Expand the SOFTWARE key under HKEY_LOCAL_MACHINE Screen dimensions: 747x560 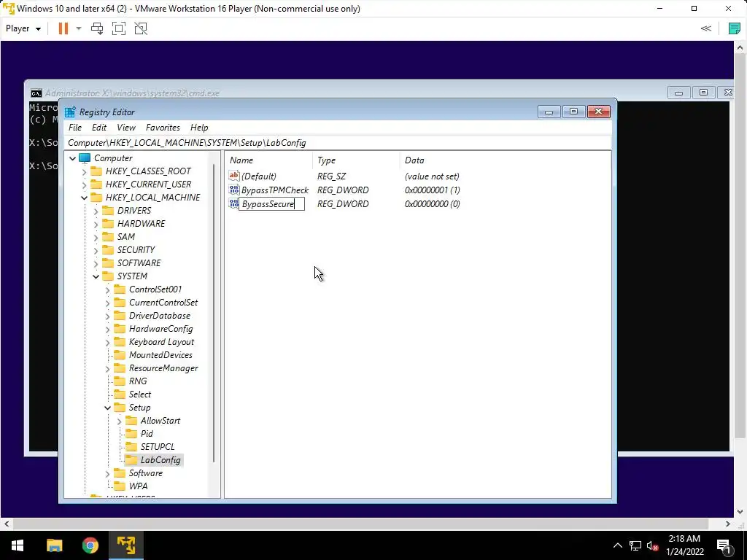pyautogui.click(x=96, y=263)
